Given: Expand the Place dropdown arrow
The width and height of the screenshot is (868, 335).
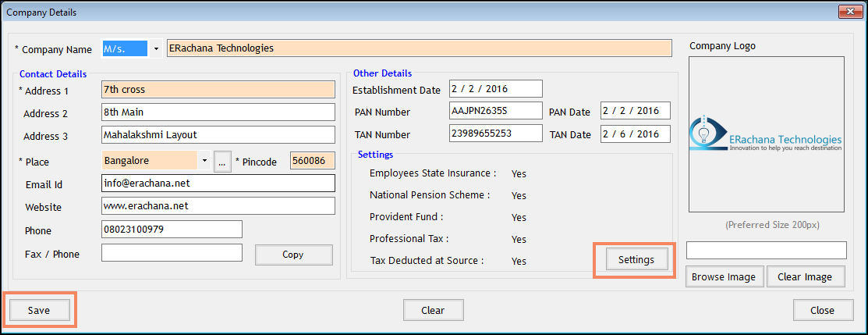Looking at the screenshot, I should [204, 162].
